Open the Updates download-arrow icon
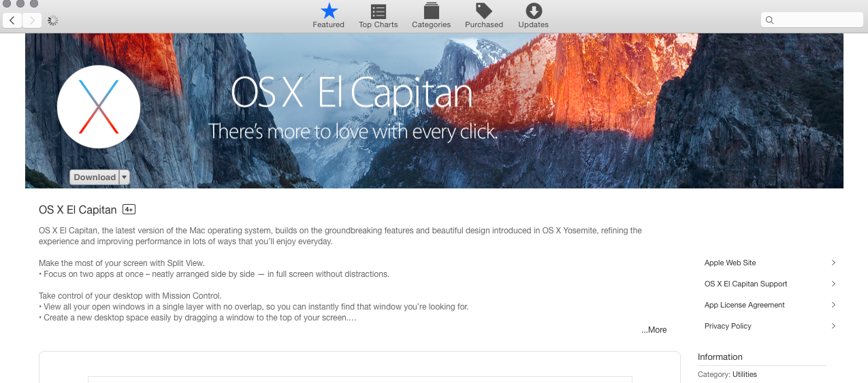The height and width of the screenshot is (383, 868). pos(534,11)
